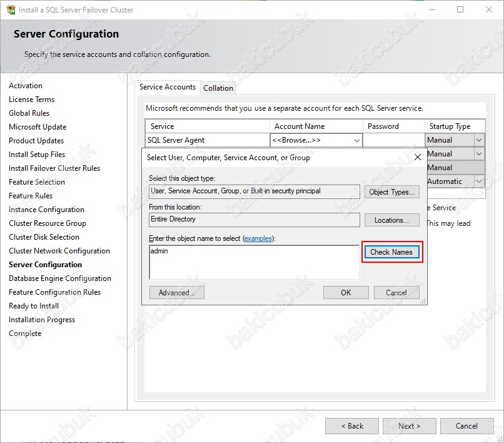Select the Installation Progress step

[42, 320]
